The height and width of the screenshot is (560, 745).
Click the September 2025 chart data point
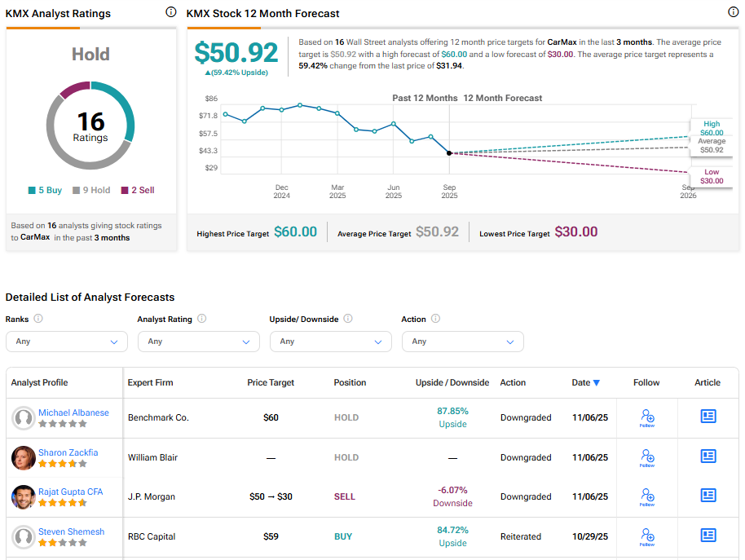coord(449,152)
